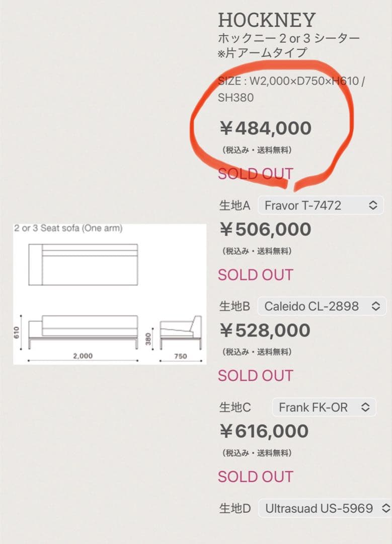392x544 pixels.
Task: Open the Frank FK-OR fabric dropdown
Action: [x=324, y=407]
